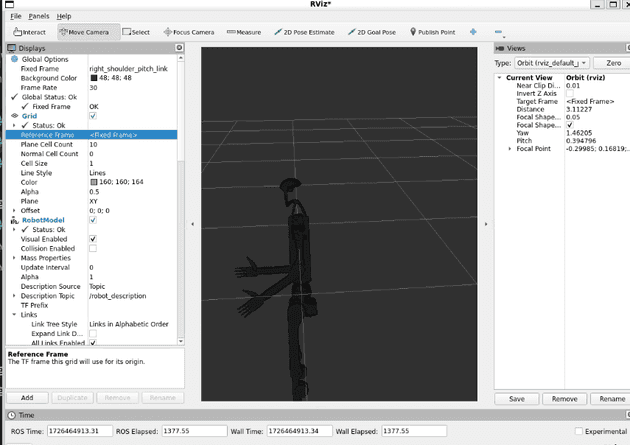Click the left panel collapse arrow
Screen dimensions: 630x445
pos(192,224)
